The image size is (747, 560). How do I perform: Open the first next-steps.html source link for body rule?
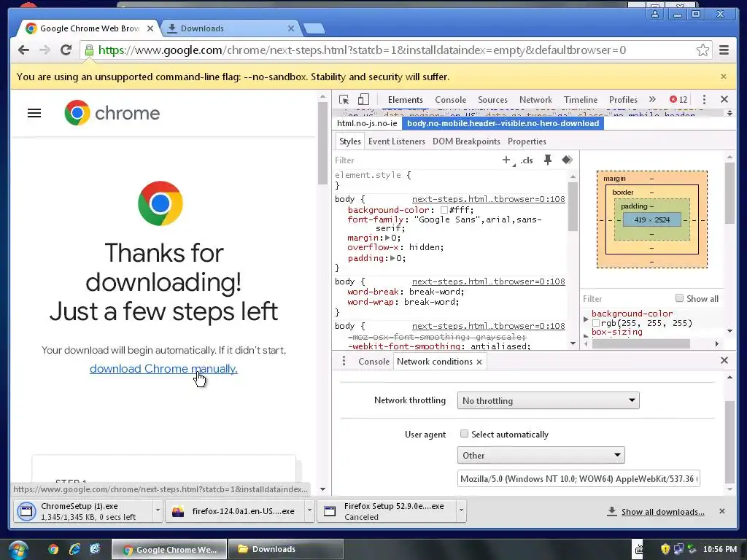point(488,199)
